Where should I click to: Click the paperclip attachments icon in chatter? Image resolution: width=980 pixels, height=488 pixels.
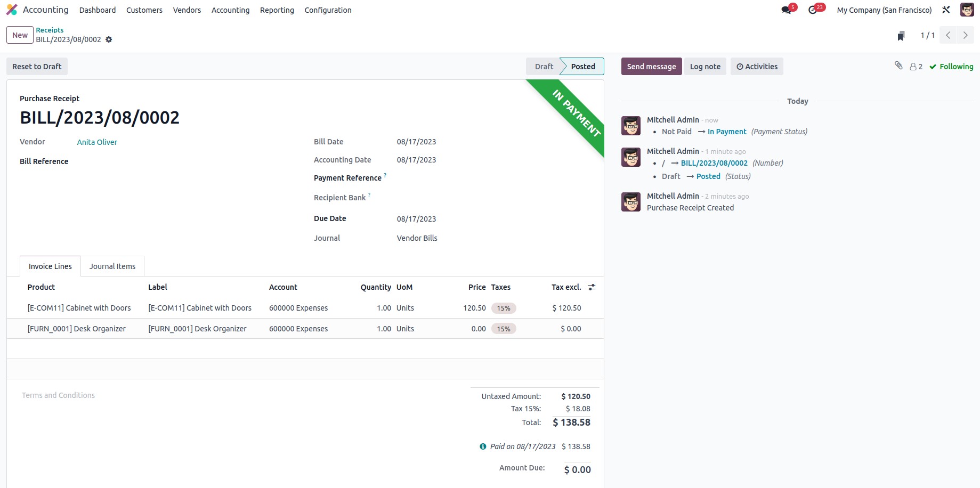coord(898,66)
